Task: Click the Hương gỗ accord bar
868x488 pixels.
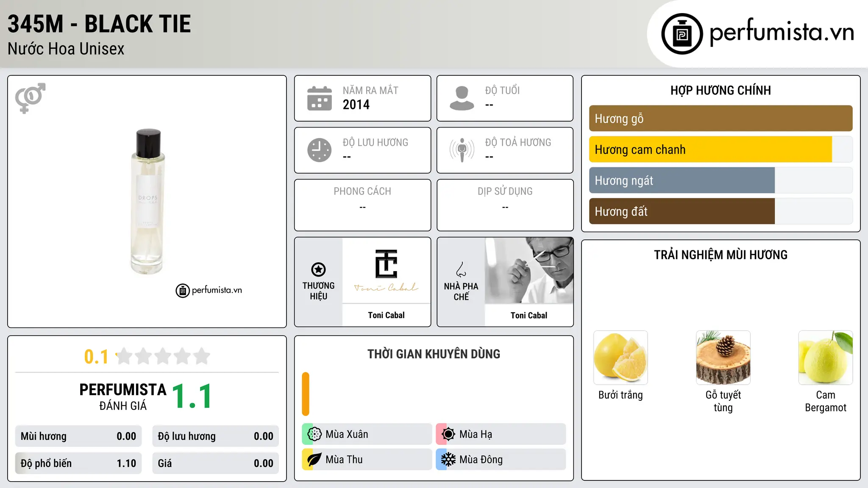Action: (x=721, y=119)
